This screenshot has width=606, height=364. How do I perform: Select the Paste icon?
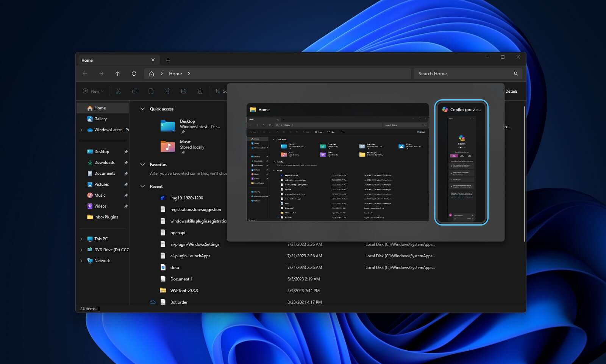click(x=151, y=91)
